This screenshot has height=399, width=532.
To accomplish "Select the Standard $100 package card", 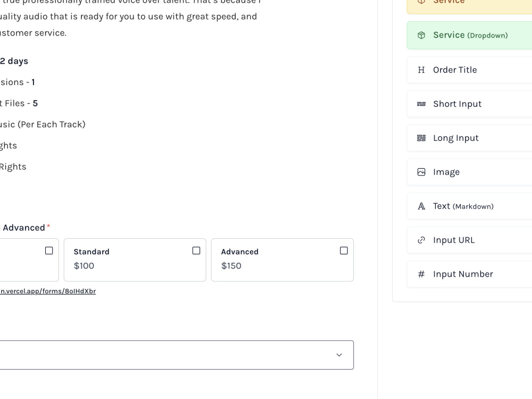I will [x=135, y=260].
